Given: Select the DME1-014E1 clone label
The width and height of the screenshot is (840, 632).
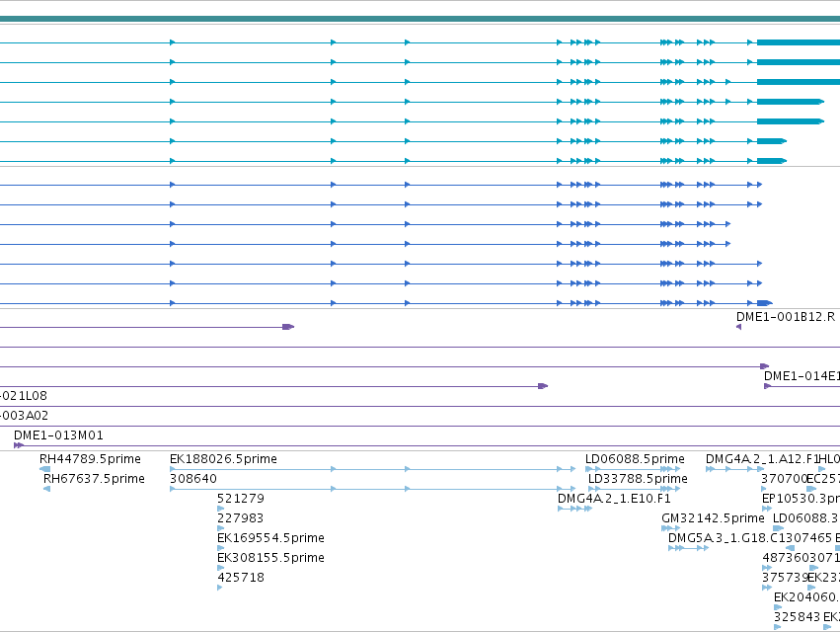Looking at the screenshot, I should 802,376.
